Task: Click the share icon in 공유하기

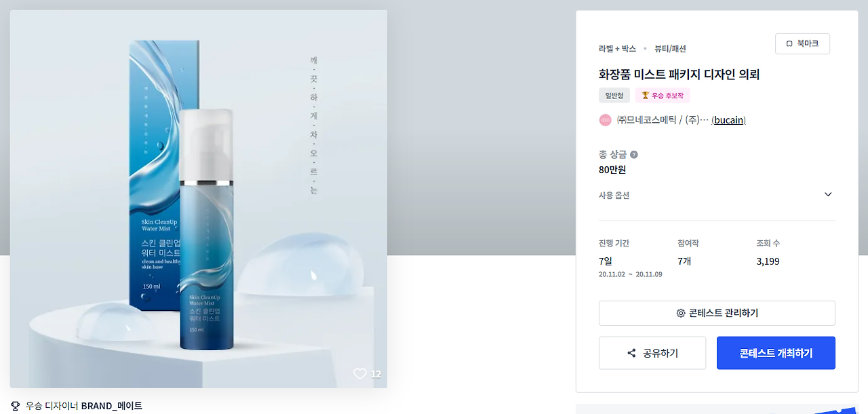Action: click(631, 353)
